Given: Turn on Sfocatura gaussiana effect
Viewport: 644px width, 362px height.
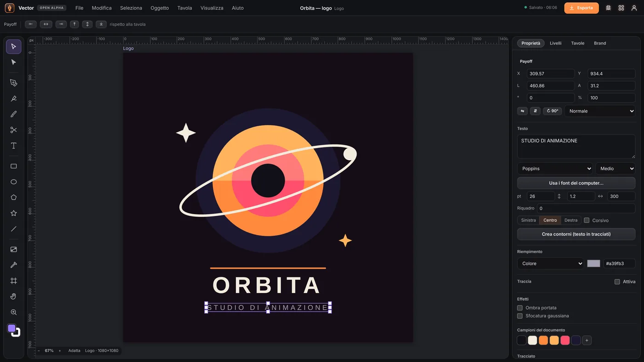Looking at the screenshot, I should pos(520,316).
